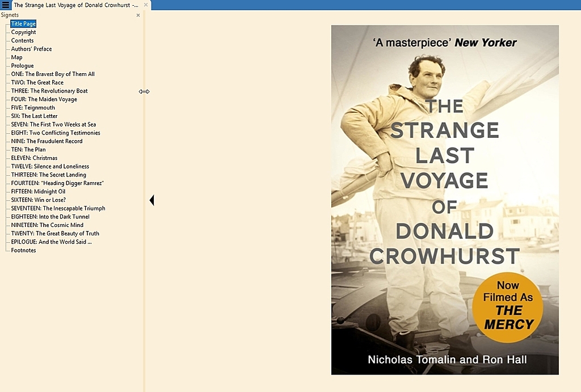Jump to chapter THIRTEEN: The Secret Landing
Screen dimensions: 581x392
tap(49, 175)
